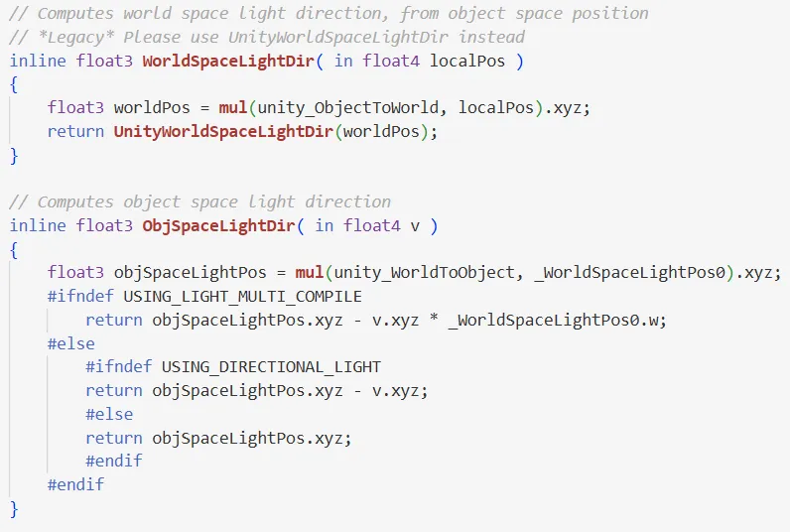Screen dimensions: 790x532
Task: Click the localPos parameter in the function signature
Action: click(466, 61)
